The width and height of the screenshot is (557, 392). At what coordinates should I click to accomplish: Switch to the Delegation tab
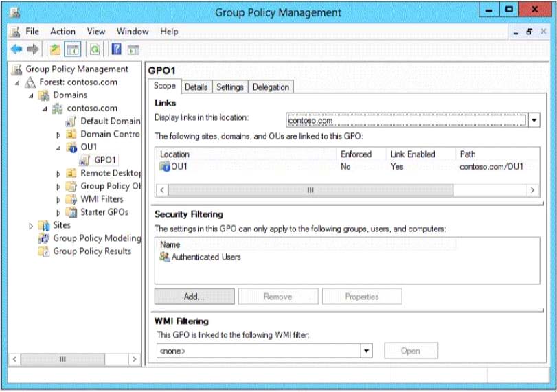click(271, 87)
